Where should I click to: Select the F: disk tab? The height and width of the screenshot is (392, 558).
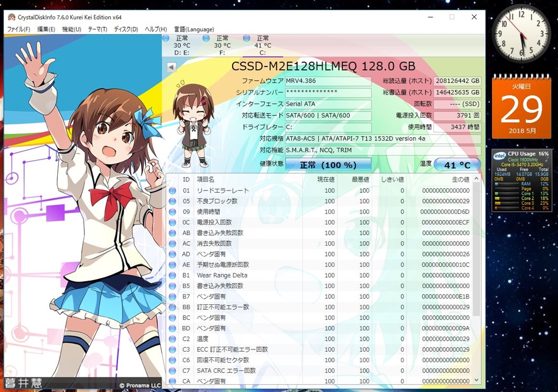(x=222, y=46)
